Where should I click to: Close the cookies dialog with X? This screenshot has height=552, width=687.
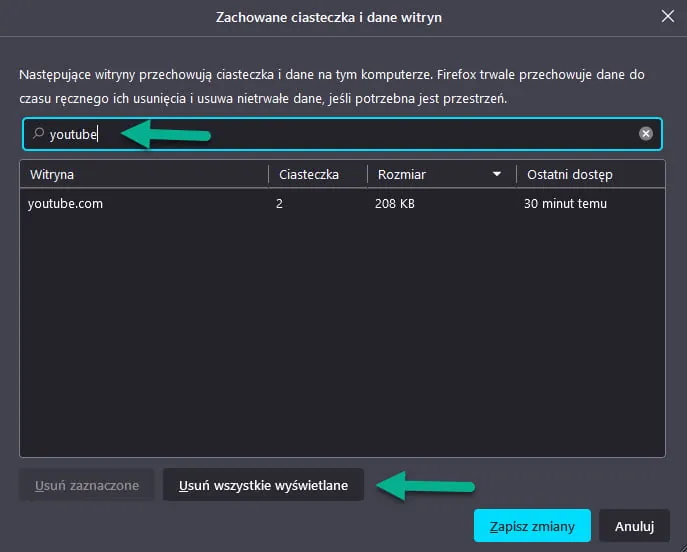[668, 17]
